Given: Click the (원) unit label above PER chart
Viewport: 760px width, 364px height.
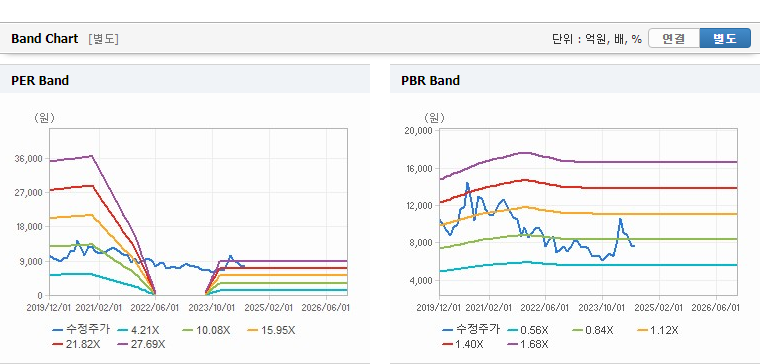Looking at the screenshot, I should 44,118.
